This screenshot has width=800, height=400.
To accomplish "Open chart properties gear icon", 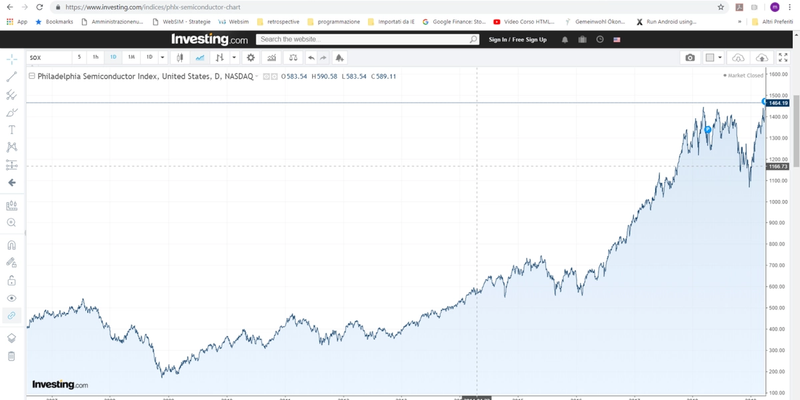I will tap(251, 58).
